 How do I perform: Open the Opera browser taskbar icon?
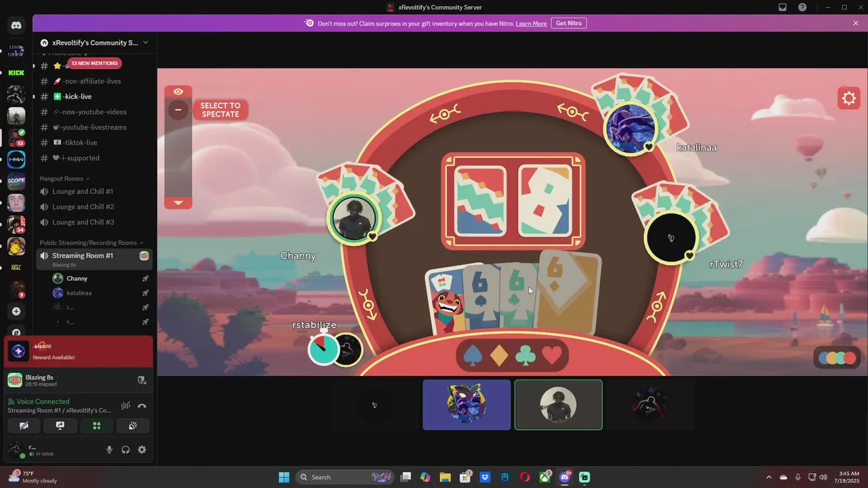(x=525, y=477)
